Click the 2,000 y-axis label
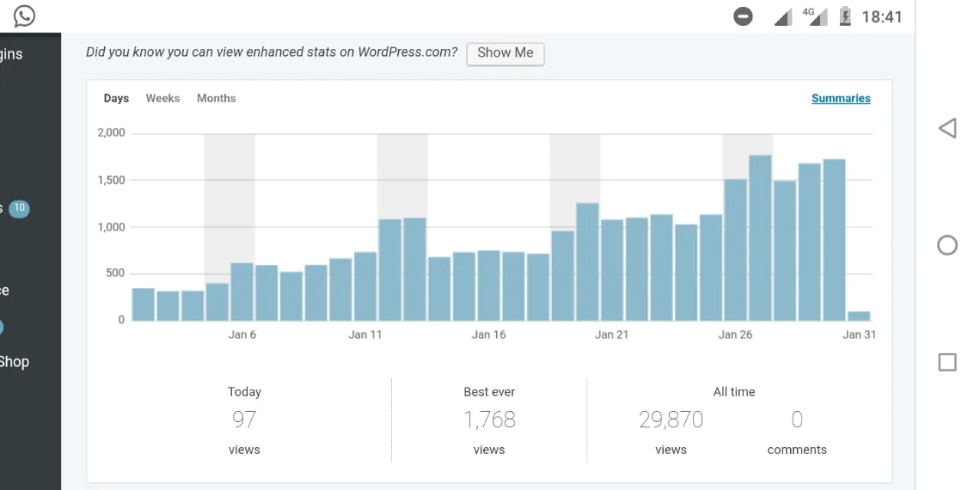The height and width of the screenshot is (490, 980). coord(111,132)
